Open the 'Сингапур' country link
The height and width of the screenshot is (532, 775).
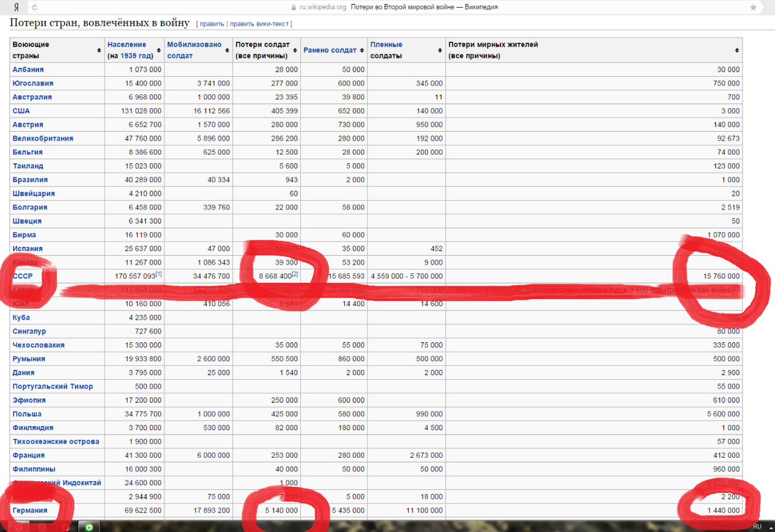(30, 331)
